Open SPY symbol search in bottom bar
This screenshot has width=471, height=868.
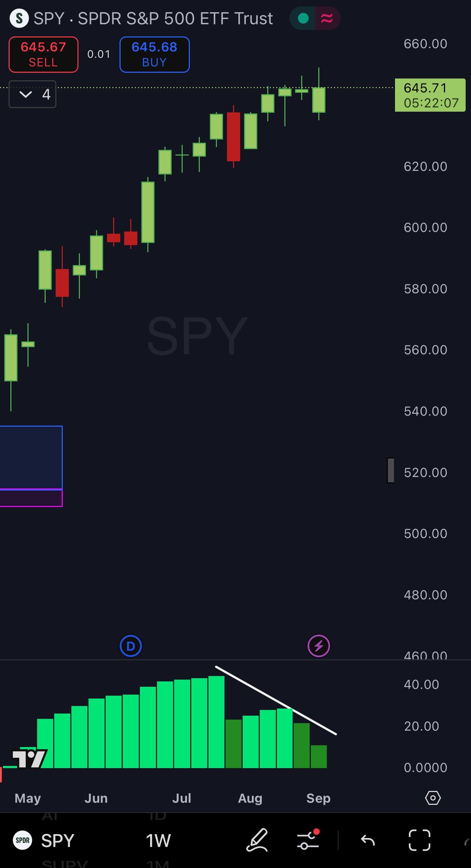tap(44, 840)
